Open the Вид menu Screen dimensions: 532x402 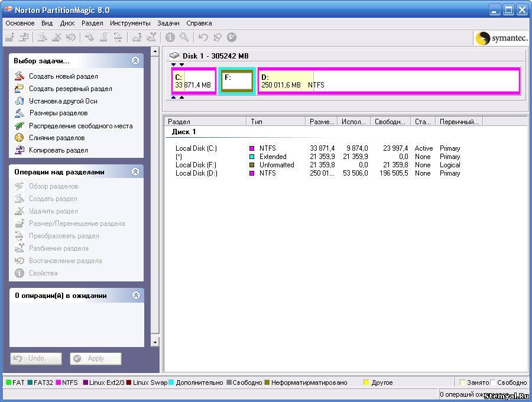[47, 23]
